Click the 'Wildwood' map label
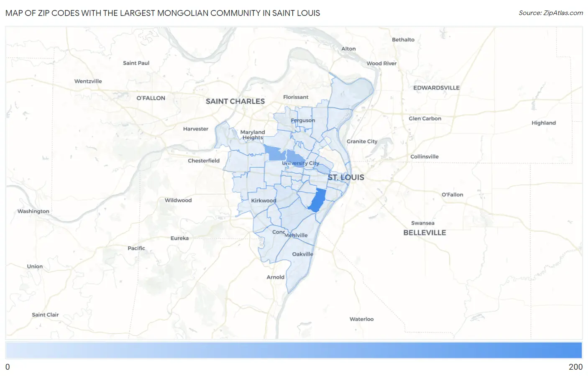 point(178,200)
